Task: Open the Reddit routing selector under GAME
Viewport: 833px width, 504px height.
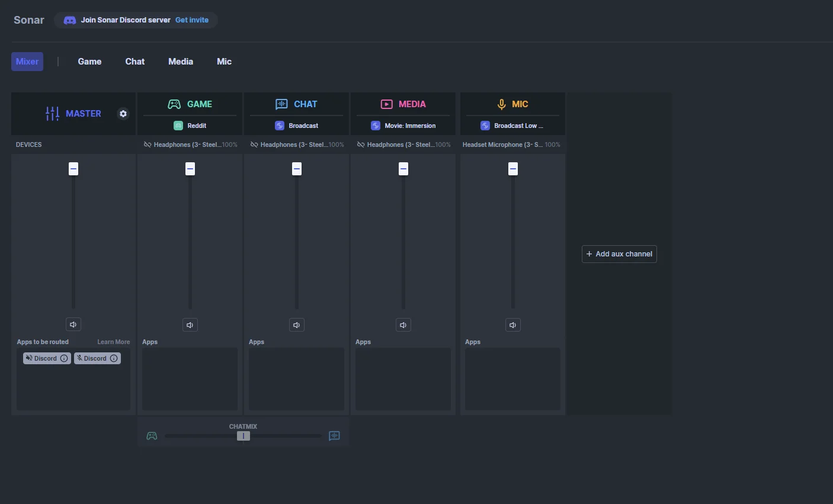Action: 190,125
